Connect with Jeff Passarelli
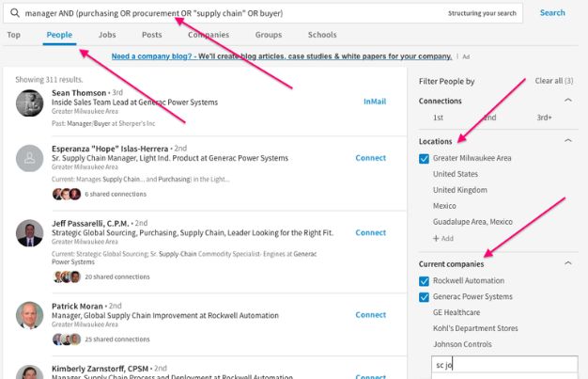This screenshot has height=379, width=588. point(370,233)
